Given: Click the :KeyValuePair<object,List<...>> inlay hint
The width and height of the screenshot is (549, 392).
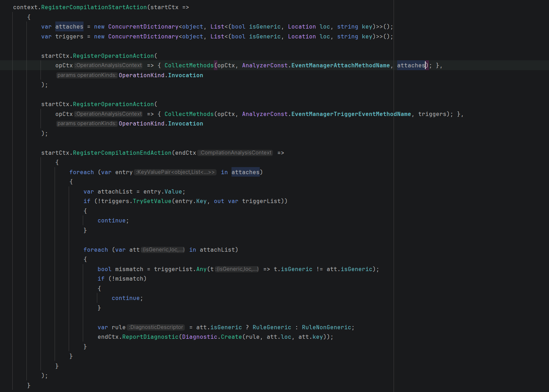Looking at the screenshot, I should pos(175,172).
